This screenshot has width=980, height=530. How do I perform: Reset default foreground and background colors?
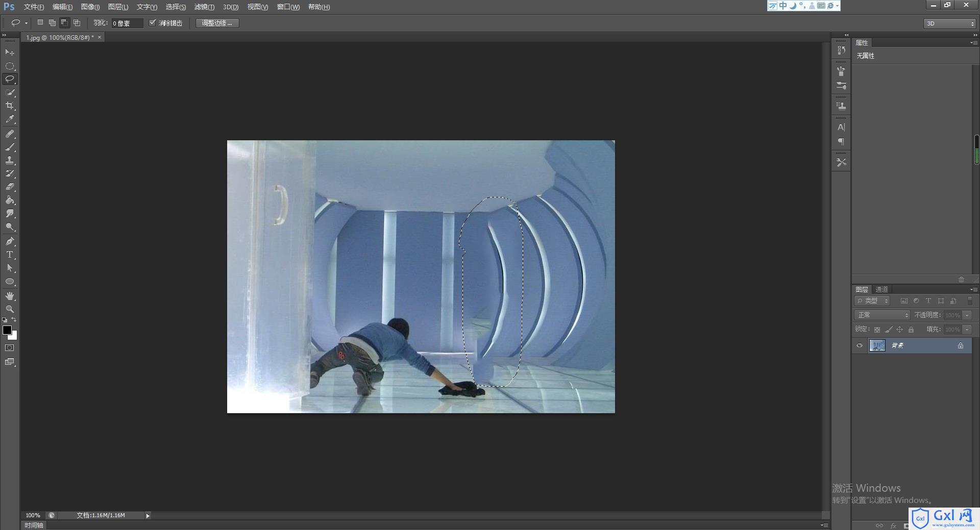pyautogui.click(x=5, y=320)
